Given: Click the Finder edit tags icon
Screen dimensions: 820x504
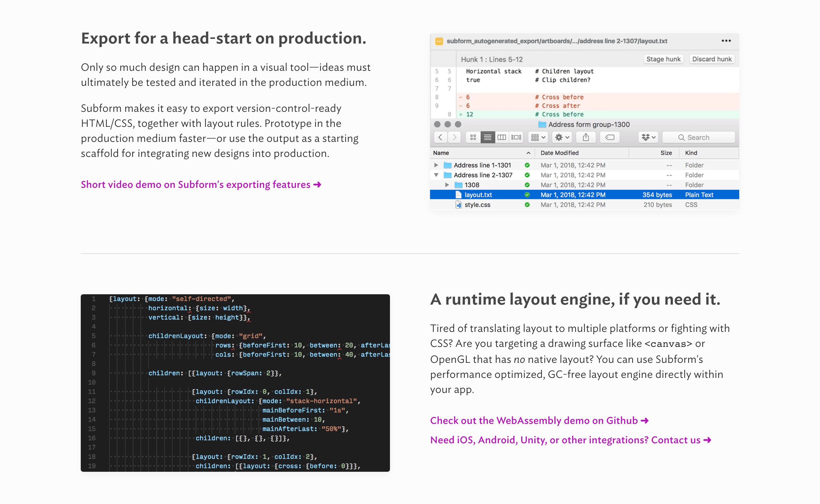Looking at the screenshot, I should point(609,137).
